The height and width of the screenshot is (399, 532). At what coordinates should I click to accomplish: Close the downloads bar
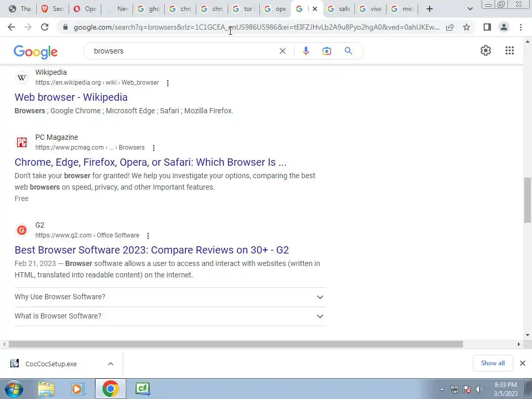click(523, 363)
